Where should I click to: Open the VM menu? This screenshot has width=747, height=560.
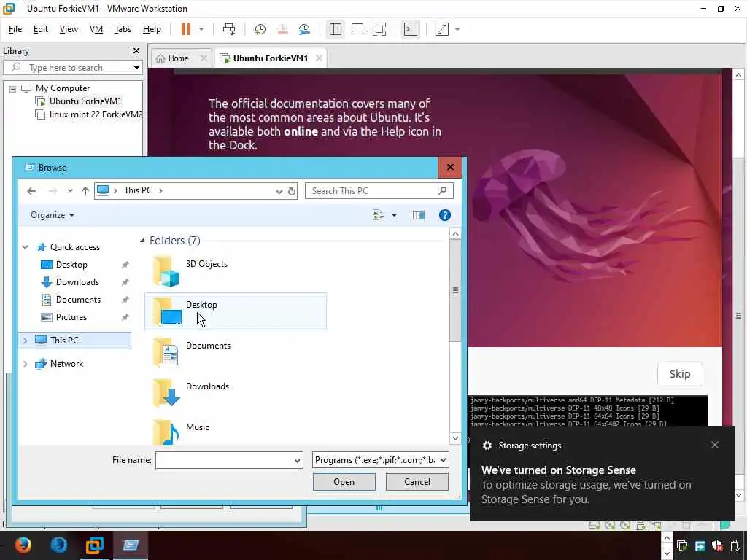tap(96, 29)
